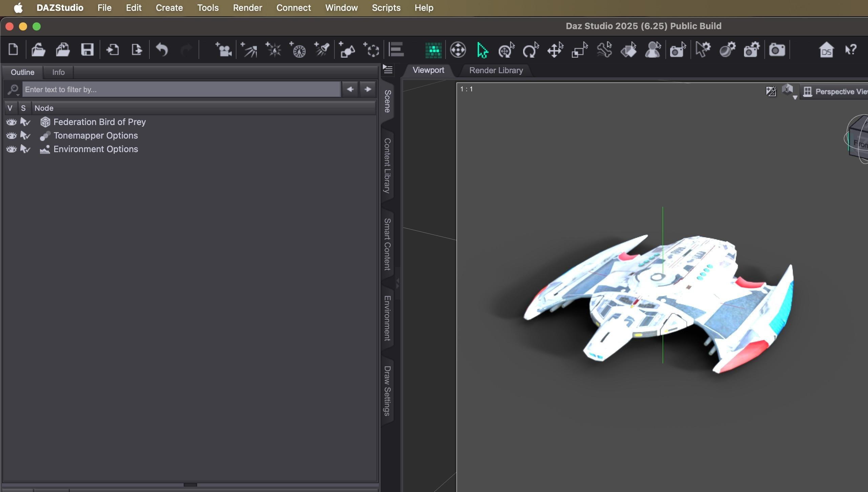Switch to the Render Library tab

click(x=496, y=70)
